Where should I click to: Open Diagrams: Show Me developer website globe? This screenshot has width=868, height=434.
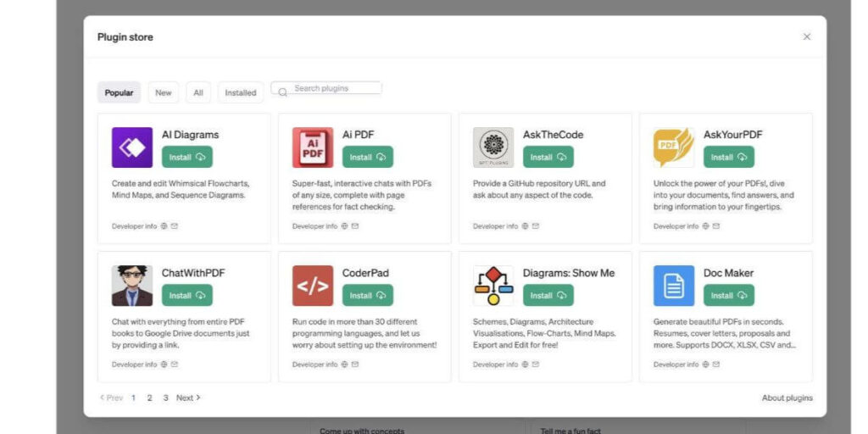[525, 364]
